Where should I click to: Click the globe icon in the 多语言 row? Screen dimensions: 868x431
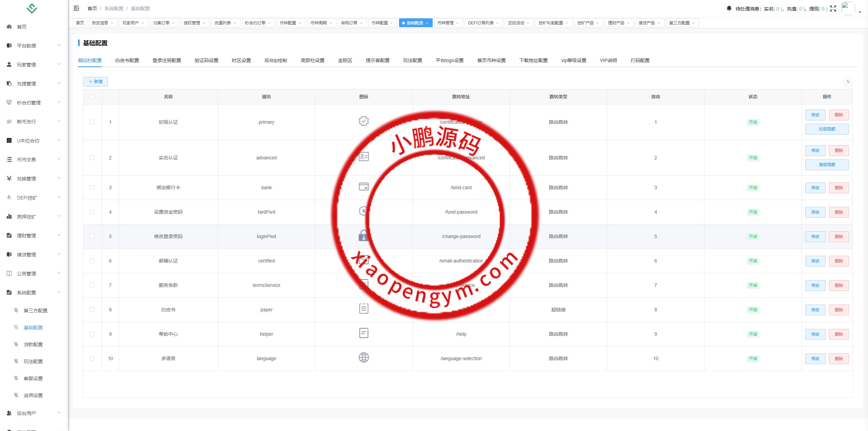(x=363, y=357)
